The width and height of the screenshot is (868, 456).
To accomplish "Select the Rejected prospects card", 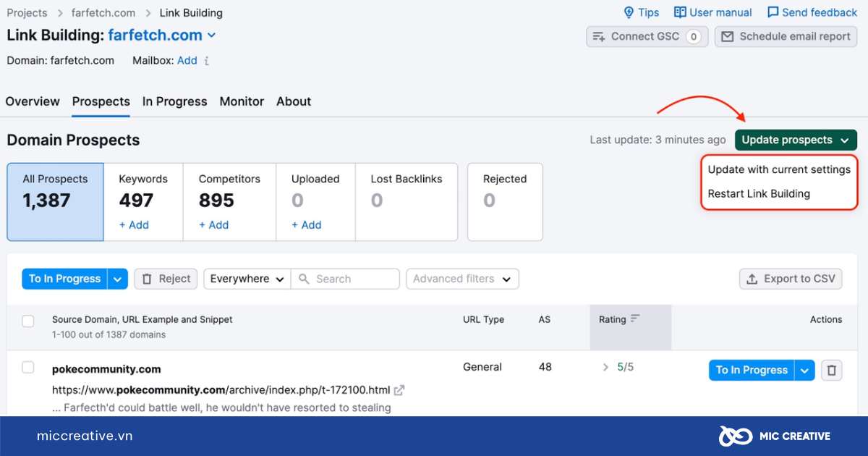I will pyautogui.click(x=505, y=202).
